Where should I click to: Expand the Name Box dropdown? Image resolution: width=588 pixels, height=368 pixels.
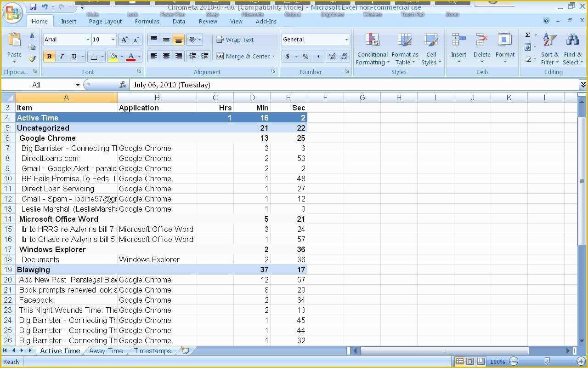(78, 85)
